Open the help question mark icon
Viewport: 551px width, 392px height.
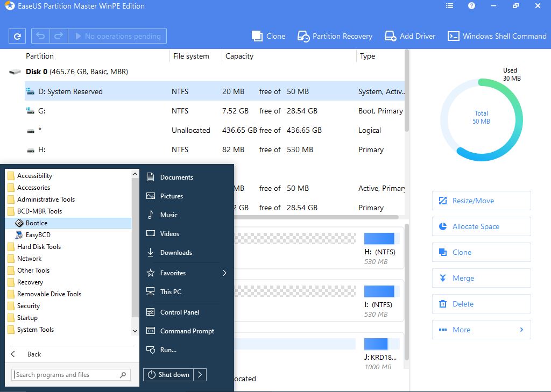pyautogui.click(x=471, y=6)
